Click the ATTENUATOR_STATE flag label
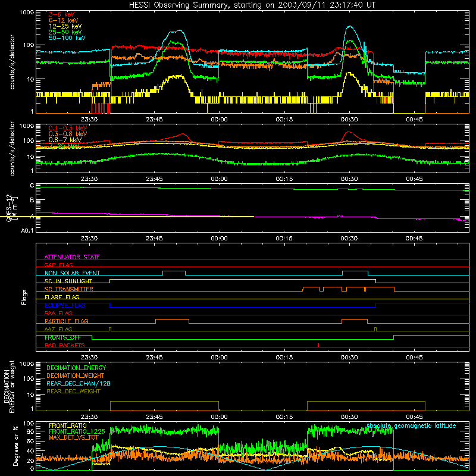 72,257
